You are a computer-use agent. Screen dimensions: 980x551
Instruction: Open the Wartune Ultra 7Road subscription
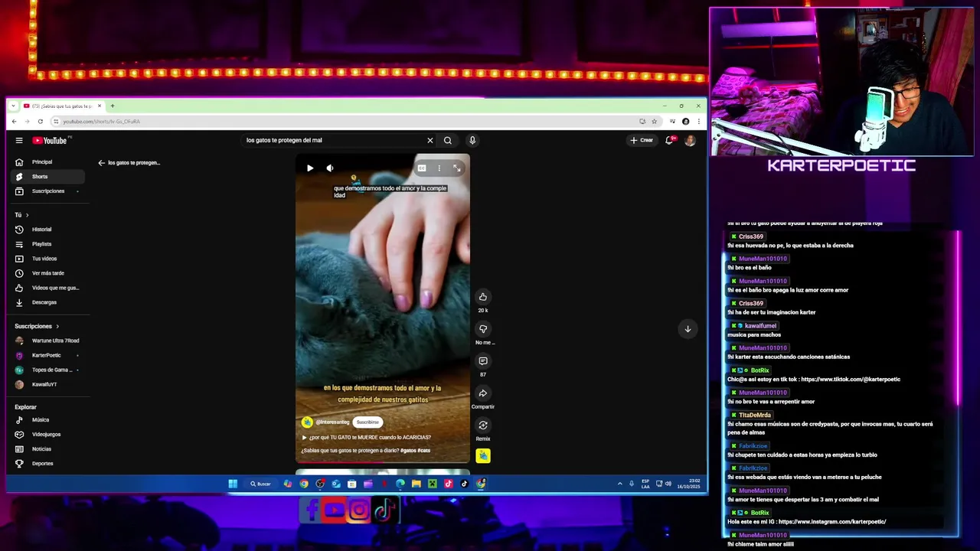click(48, 341)
